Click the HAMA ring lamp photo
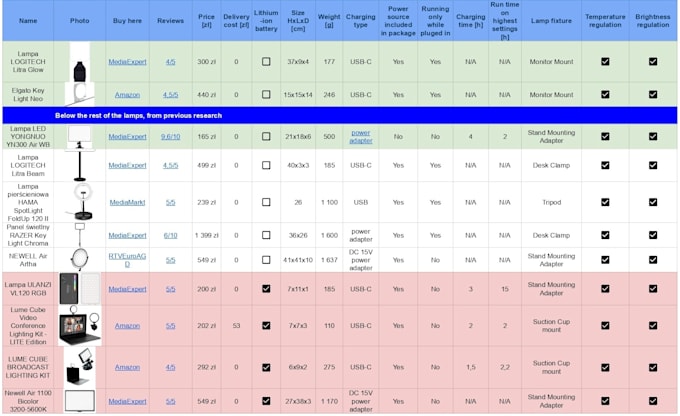680x416 pixels. coord(82,202)
